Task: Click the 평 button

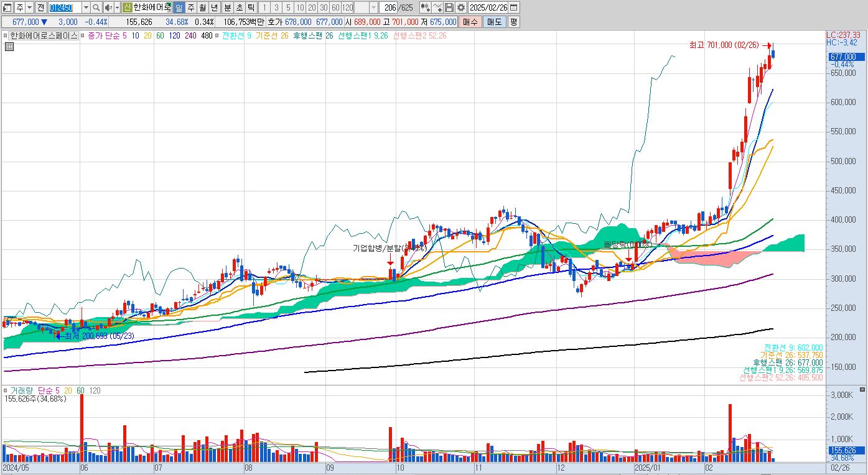Action: [x=513, y=22]
